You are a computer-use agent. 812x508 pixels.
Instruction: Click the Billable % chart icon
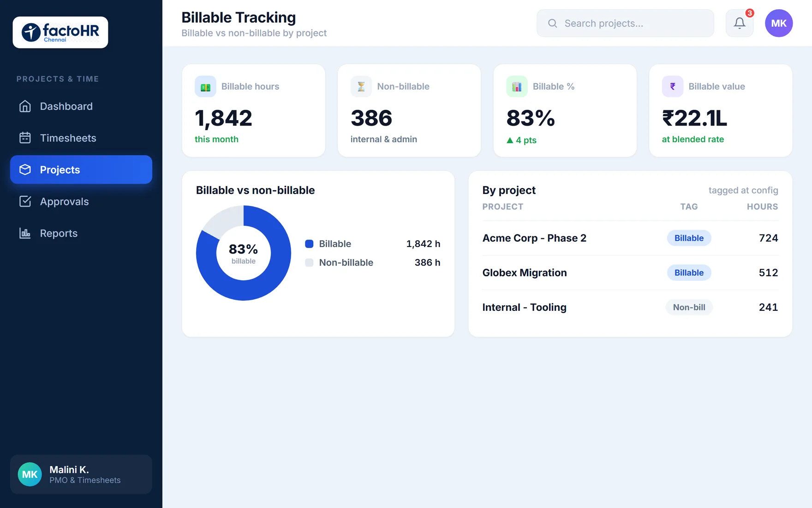[517, 86]
